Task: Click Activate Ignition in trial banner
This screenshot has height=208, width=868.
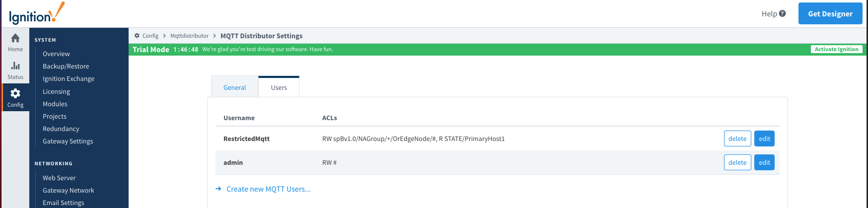Action: 836,49
